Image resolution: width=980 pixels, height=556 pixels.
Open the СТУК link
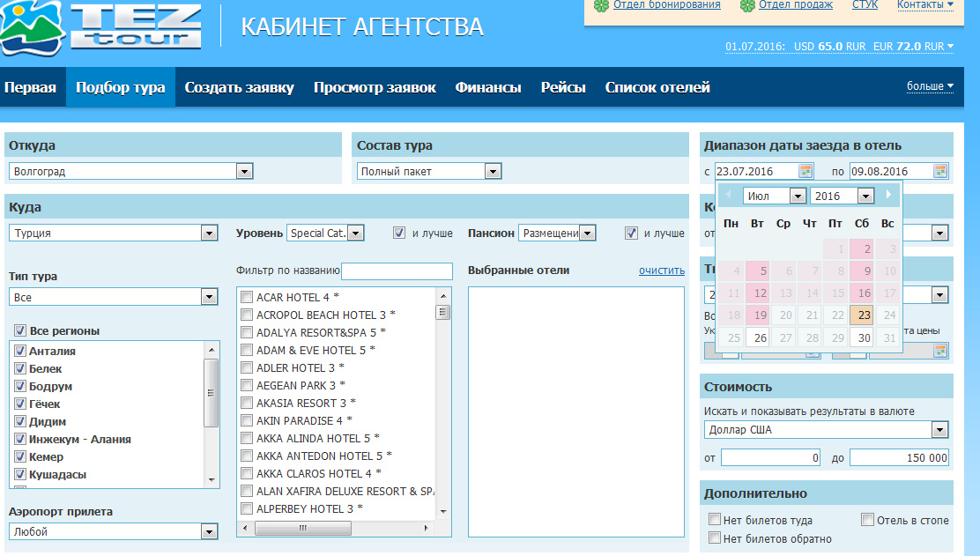[x=865, y=4]
